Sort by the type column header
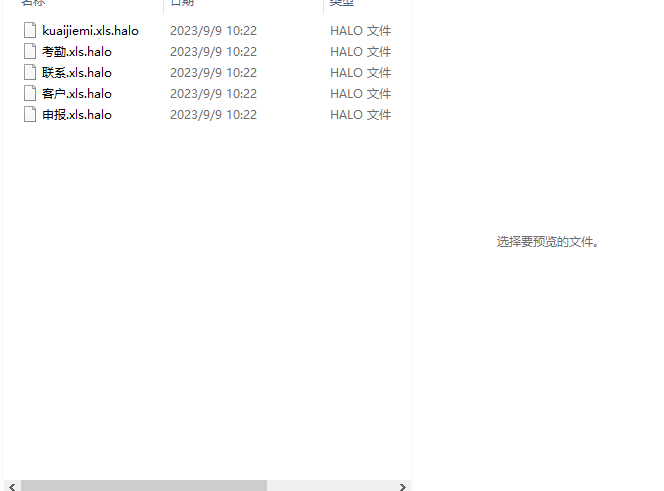 coord(341,3)
